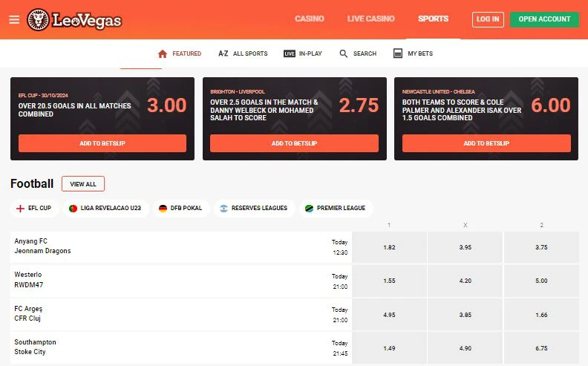Add the Brighton - Liverpool bet to betslip

[295, 143]
